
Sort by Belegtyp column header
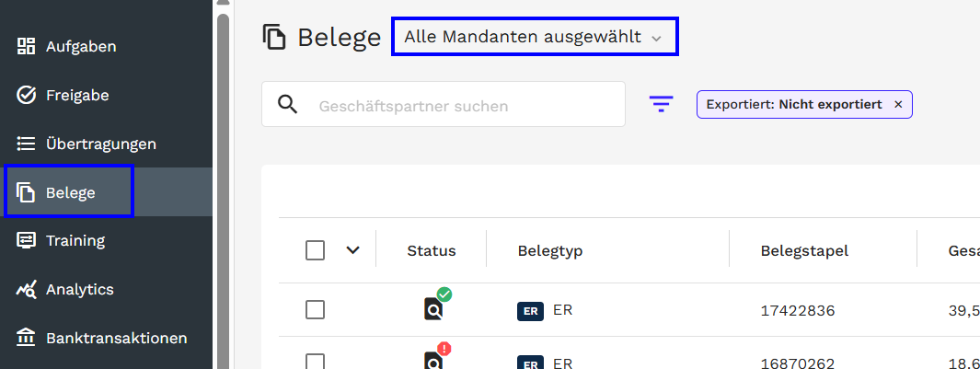(x=550, y=250)
